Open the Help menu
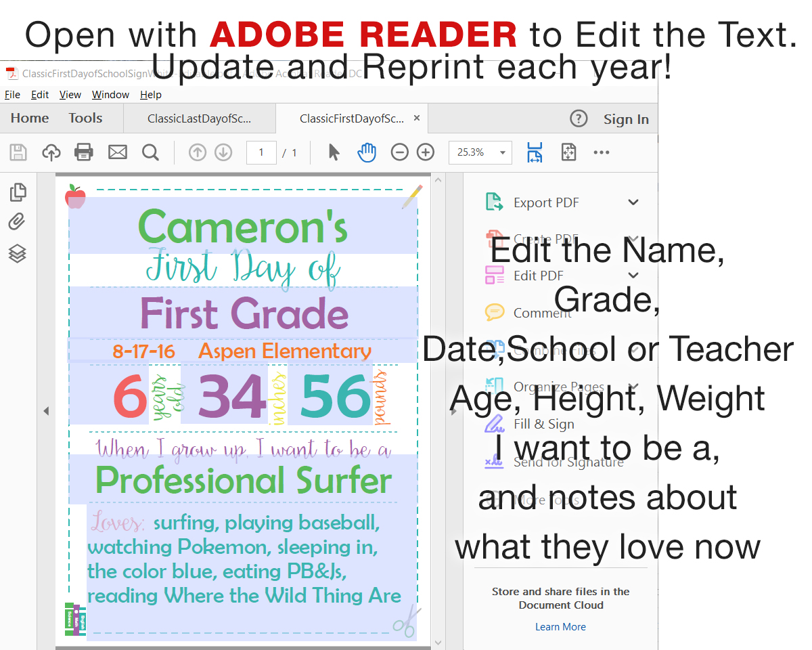Viewport: 812px width, 650px height. click(x=151, y=95)
